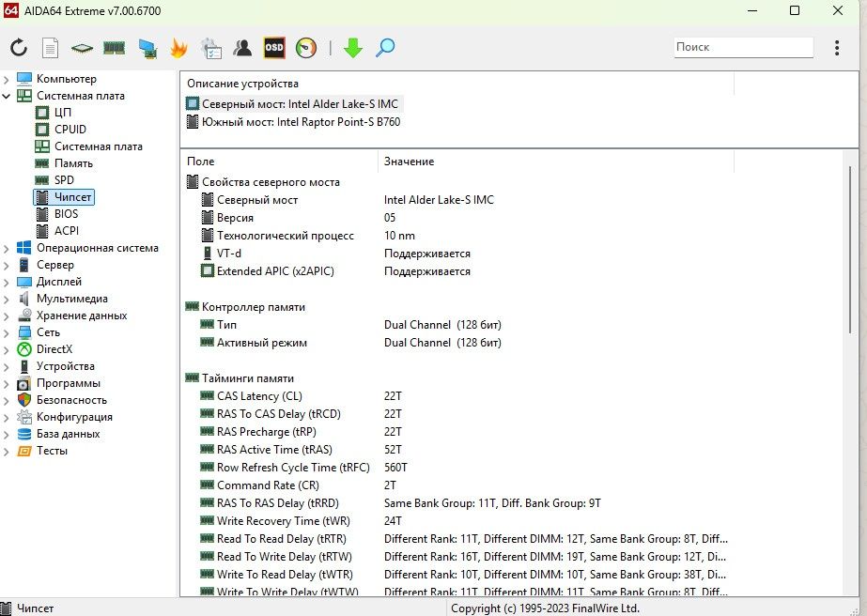Image resolution: width=867 pixels, height=616 pixels.
Task: Expand the Дисплей tree node
Action: point(7,283)
